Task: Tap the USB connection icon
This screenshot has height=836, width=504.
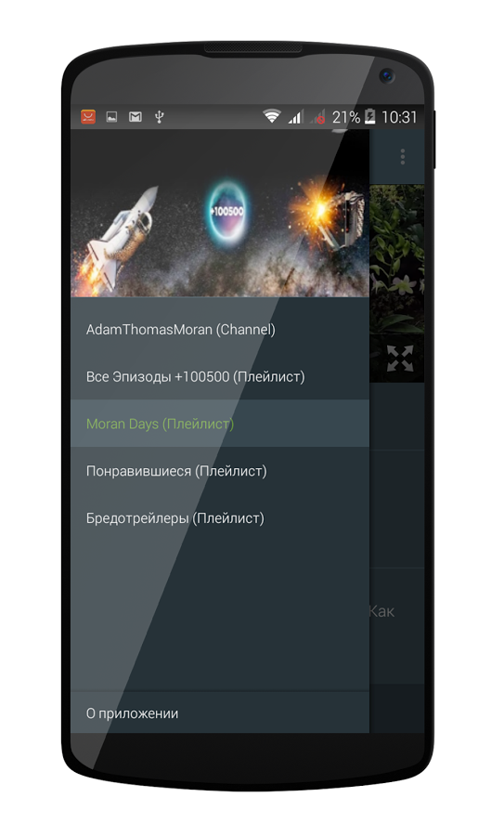Action: coord(159,117)
